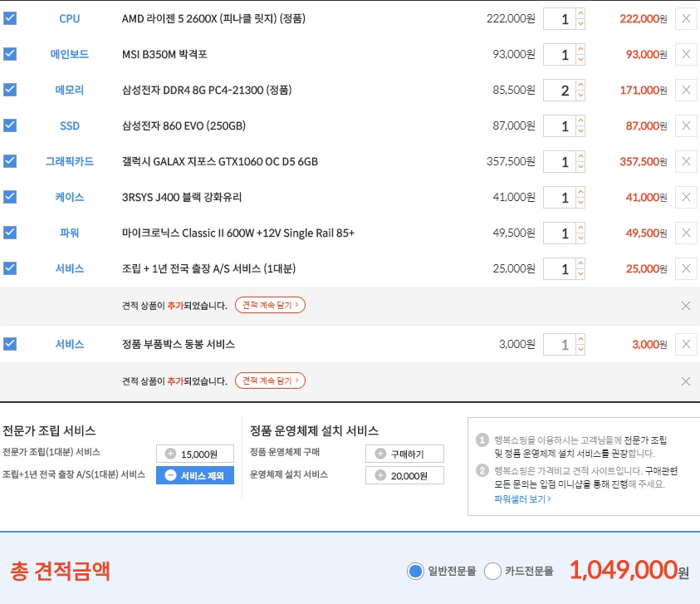Uncheck the 메인보드 row checkbox

[10, 54]
